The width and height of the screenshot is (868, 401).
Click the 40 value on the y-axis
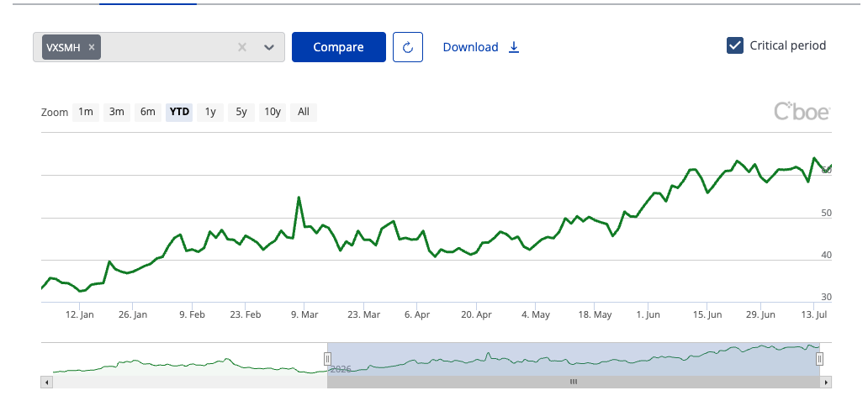826,256
